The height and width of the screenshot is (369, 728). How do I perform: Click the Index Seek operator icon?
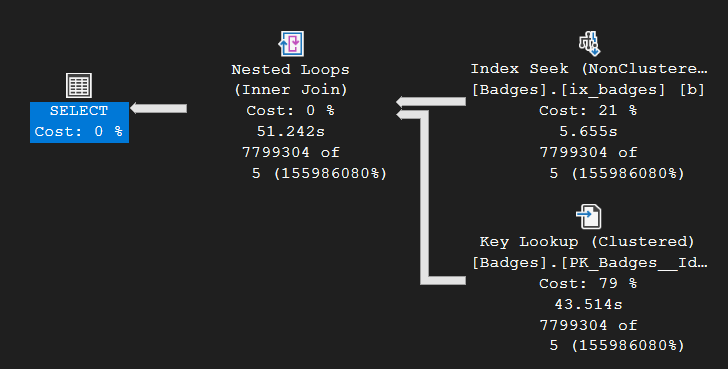pyautogui.click(x=589, y=44)
